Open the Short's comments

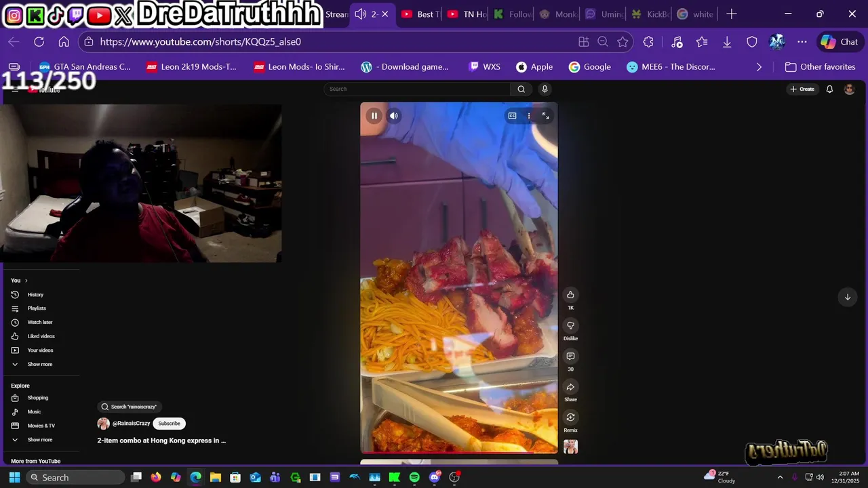570,357
